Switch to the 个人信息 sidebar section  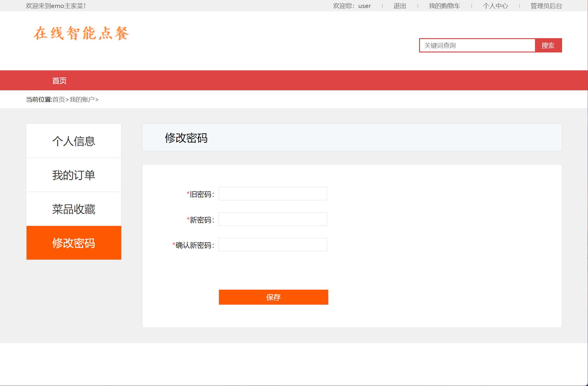[74, 140]
